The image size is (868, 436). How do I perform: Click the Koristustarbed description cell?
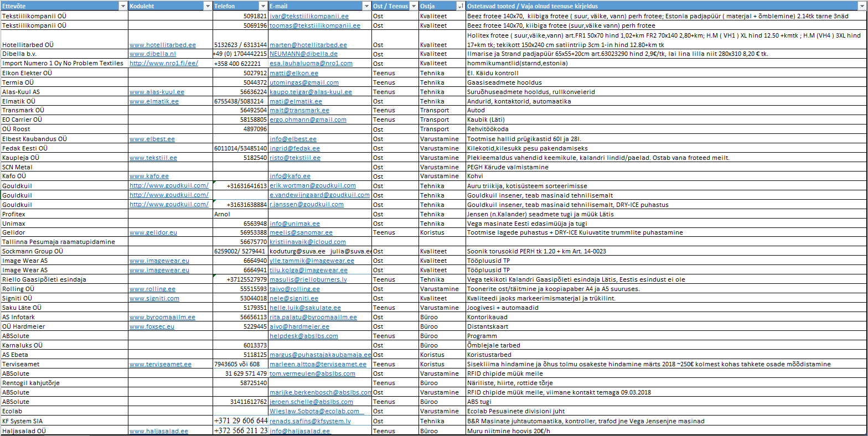pos(666,355)
